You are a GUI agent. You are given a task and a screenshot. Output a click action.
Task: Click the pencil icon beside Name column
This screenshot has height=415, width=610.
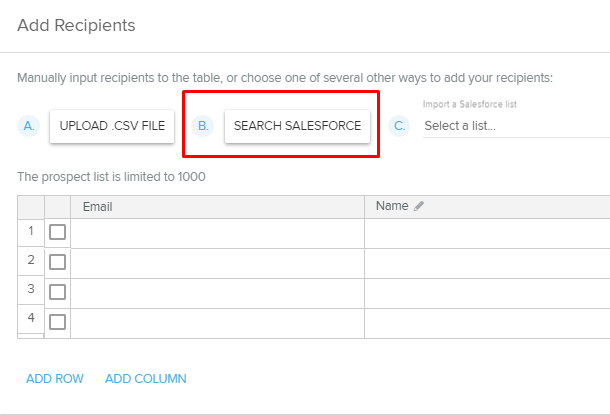[419, 206]
